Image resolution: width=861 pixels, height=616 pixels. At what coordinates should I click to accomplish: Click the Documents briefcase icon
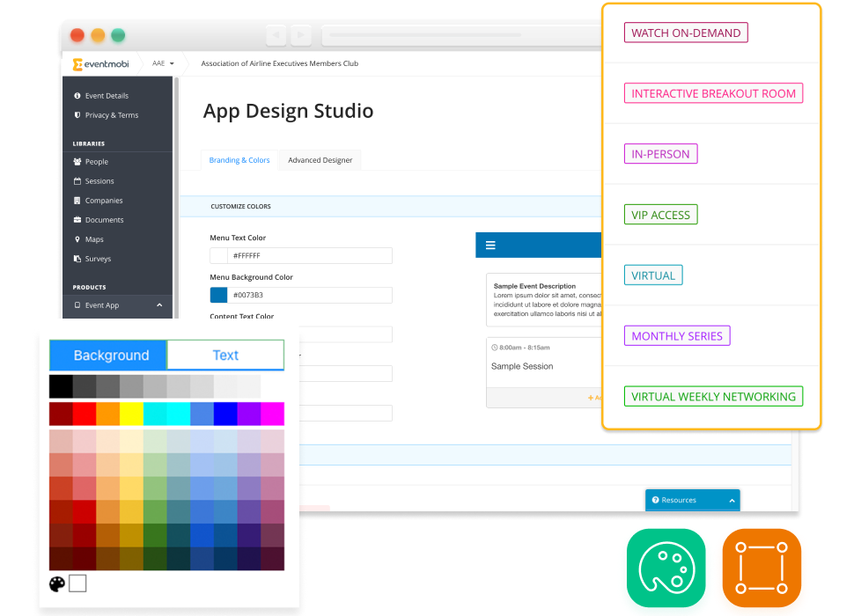tap(77, 220)
